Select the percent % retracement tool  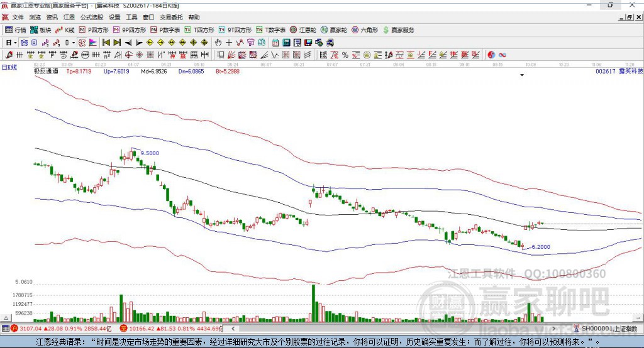345,55
